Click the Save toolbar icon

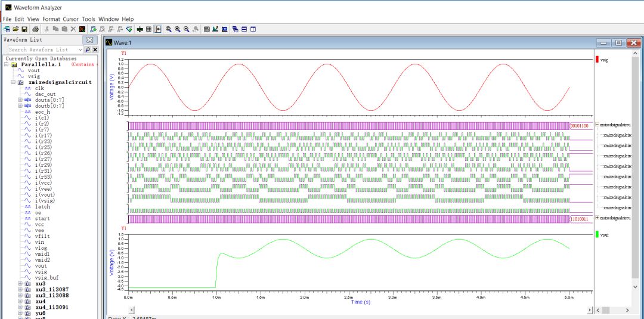(24, 29)
